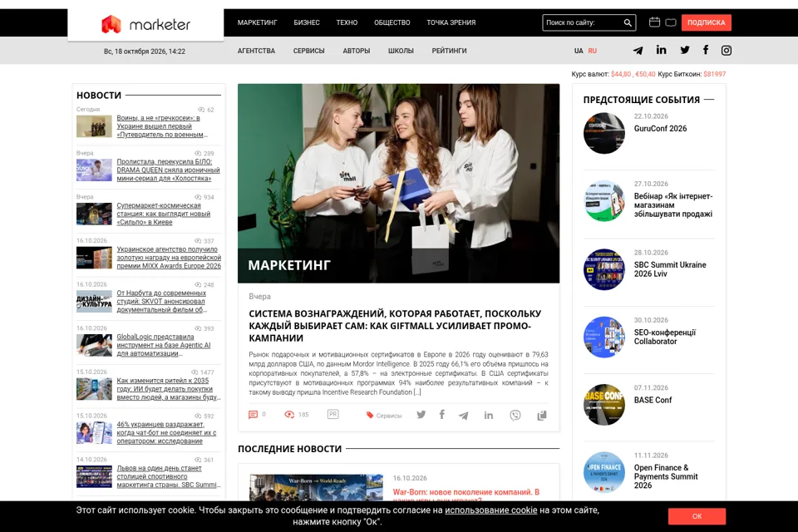This screenshot has height=532, width=798.
Task: Click the marketer logo
Action: pos(145,24)
